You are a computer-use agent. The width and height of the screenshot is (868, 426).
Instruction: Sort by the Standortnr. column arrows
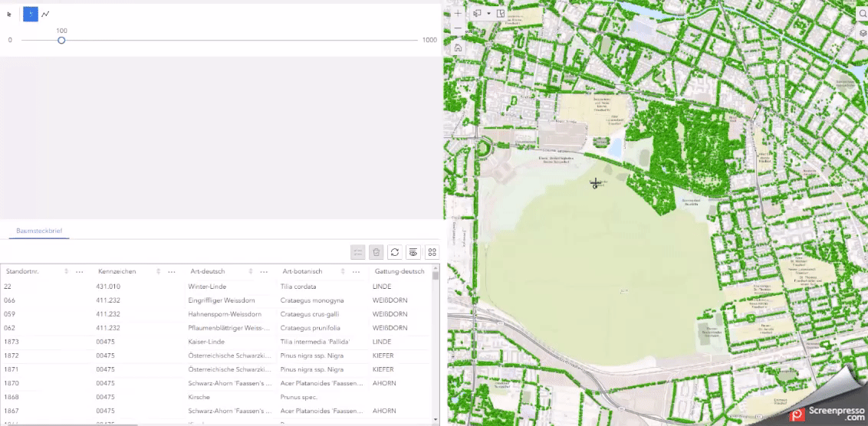[x=67, y=272]
